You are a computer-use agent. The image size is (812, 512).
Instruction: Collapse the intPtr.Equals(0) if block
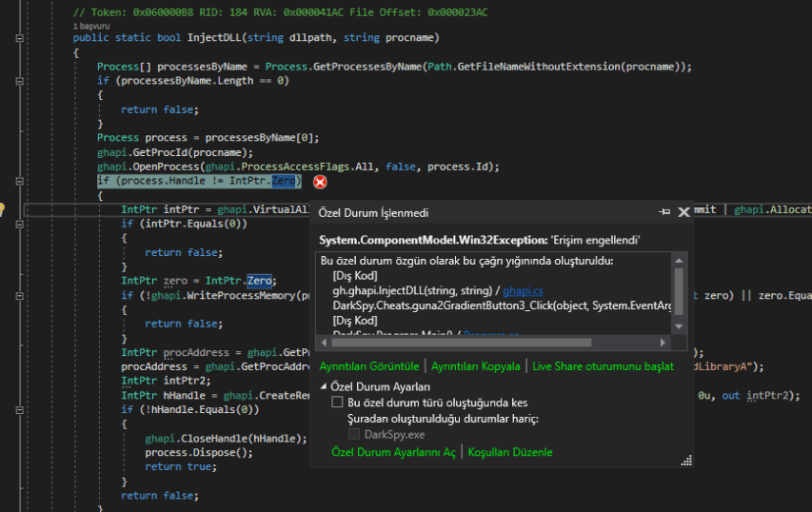[19, 225]
